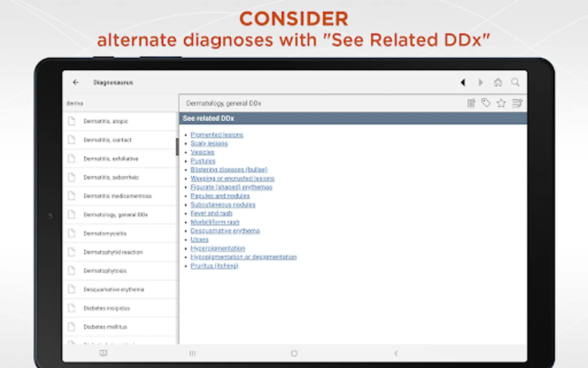Tap the screenshot icon in navigation bar
Screen dimensions: 588x368
[103, 353]
